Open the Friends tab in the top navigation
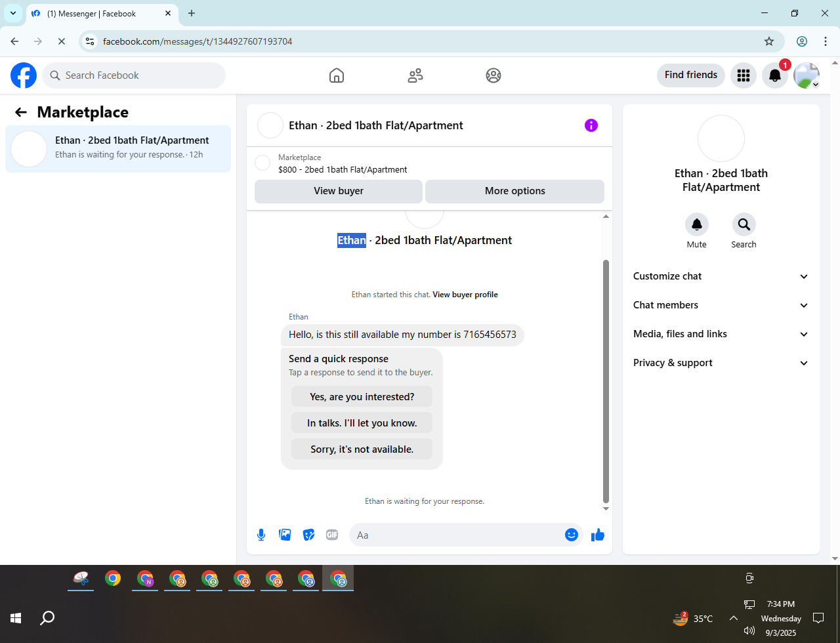This screenshot has width=840, height=643. point(415,75)
